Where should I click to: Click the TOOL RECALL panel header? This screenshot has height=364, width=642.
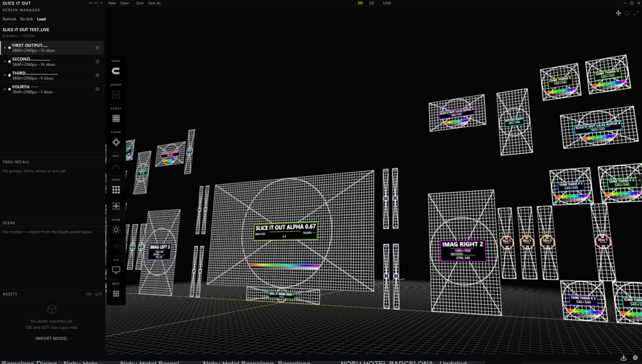pos(16,162)
